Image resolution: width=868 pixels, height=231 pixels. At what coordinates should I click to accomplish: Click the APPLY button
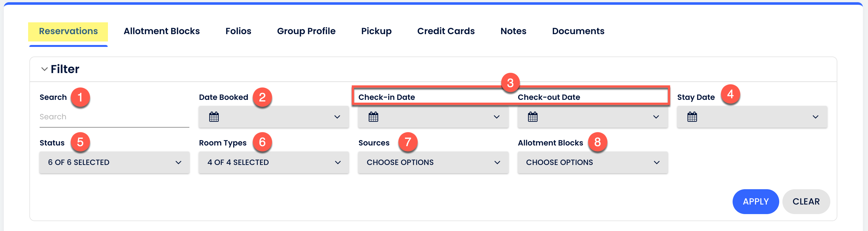pos(756,201)
